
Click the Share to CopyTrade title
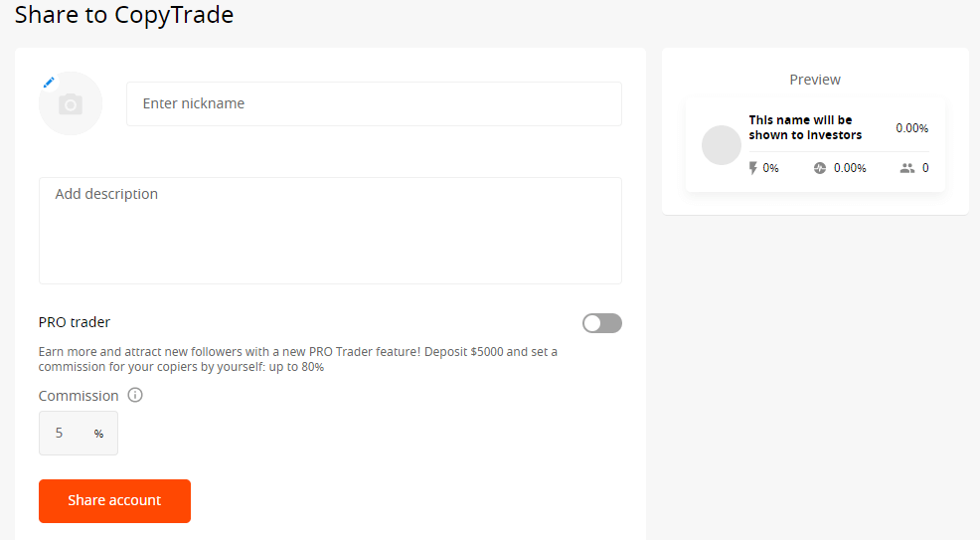coord(124,15)
